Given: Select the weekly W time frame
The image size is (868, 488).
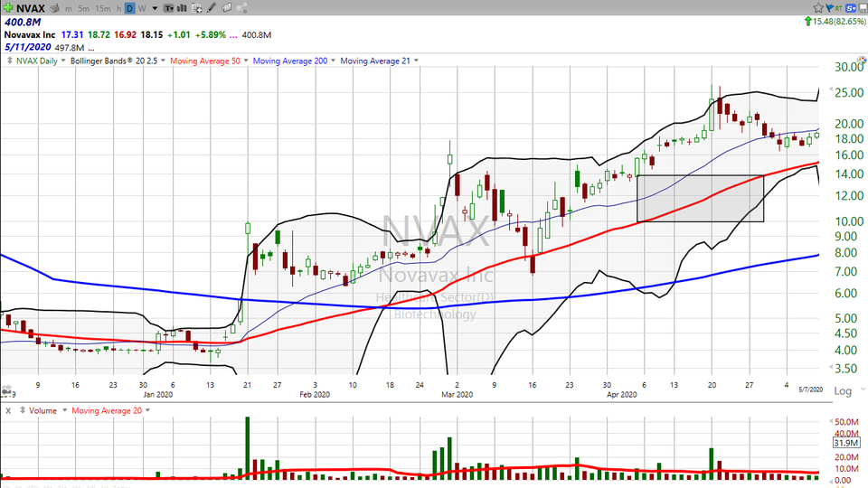Looking at the screenshot, I should pos(143,8).
